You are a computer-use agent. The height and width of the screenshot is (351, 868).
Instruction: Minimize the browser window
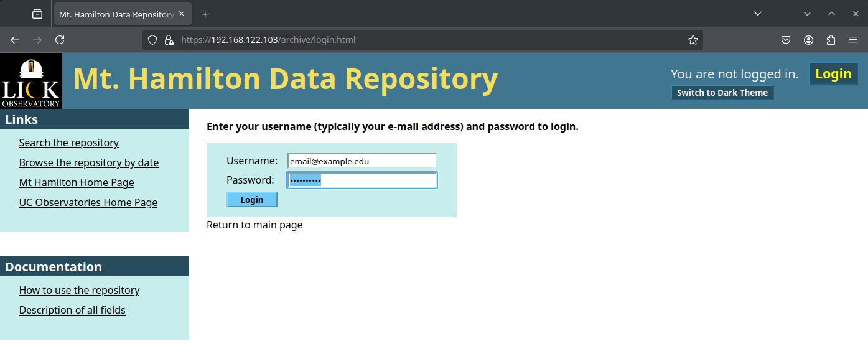(x=807, y=14)
